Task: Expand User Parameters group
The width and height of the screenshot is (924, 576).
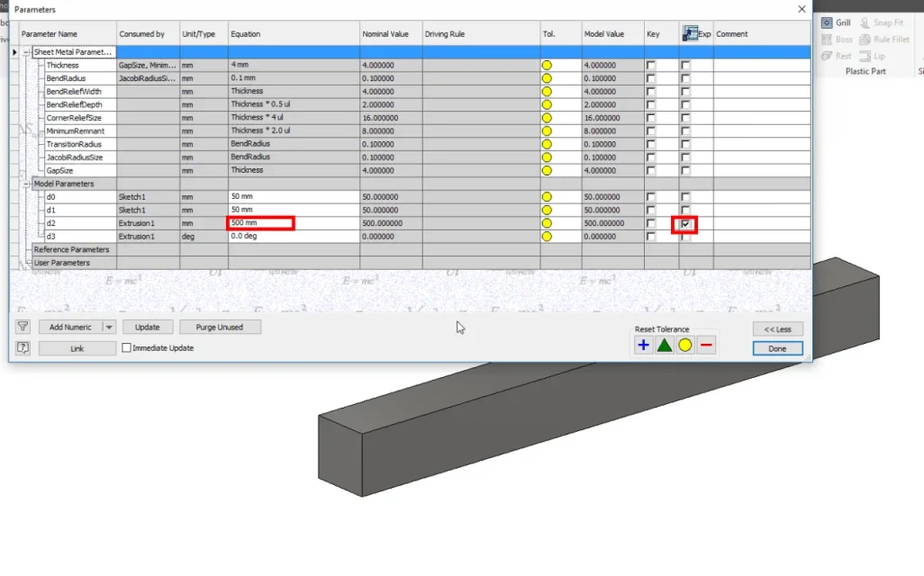Action: point(28,262)
